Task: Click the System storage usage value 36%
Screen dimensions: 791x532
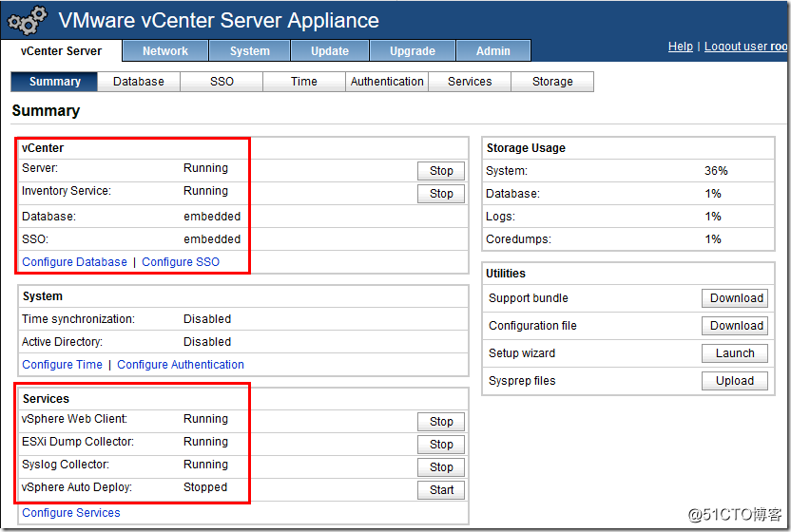Action: (716, 171)
